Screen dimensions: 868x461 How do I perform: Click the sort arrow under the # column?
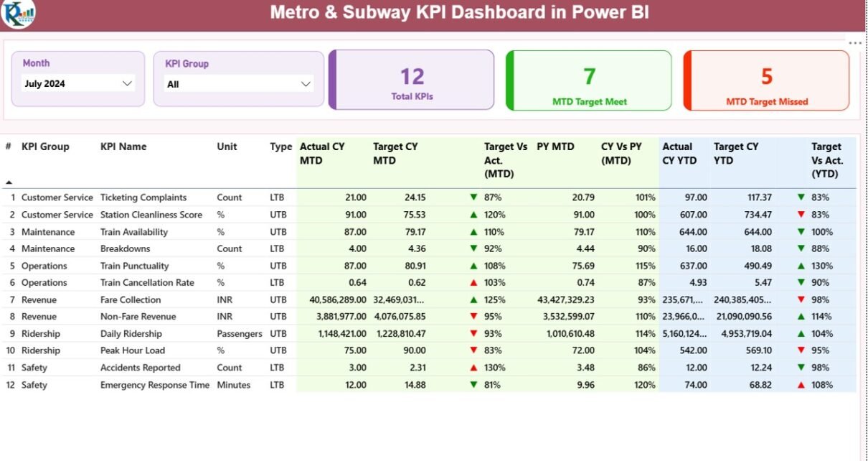pyautogui.click(x=9, y=182)
